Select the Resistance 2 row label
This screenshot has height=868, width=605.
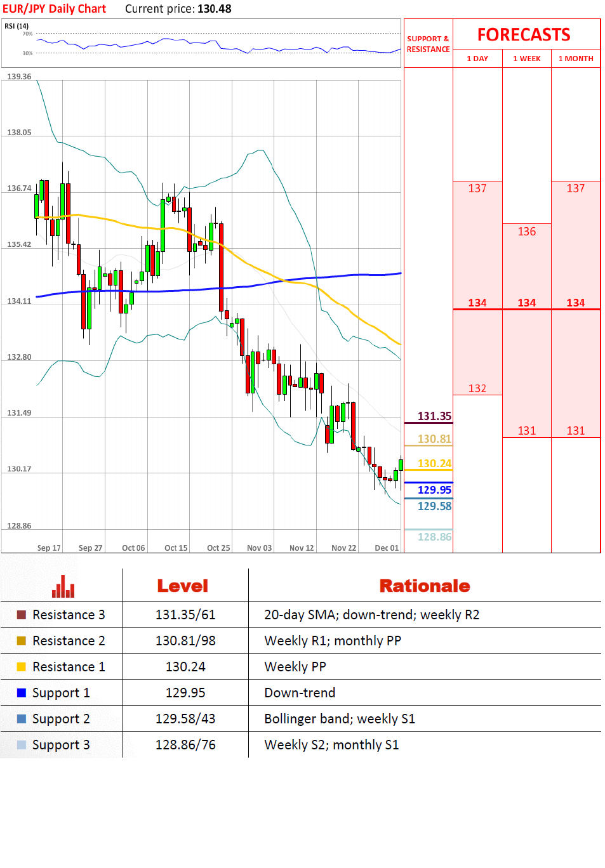click(69, 641)
